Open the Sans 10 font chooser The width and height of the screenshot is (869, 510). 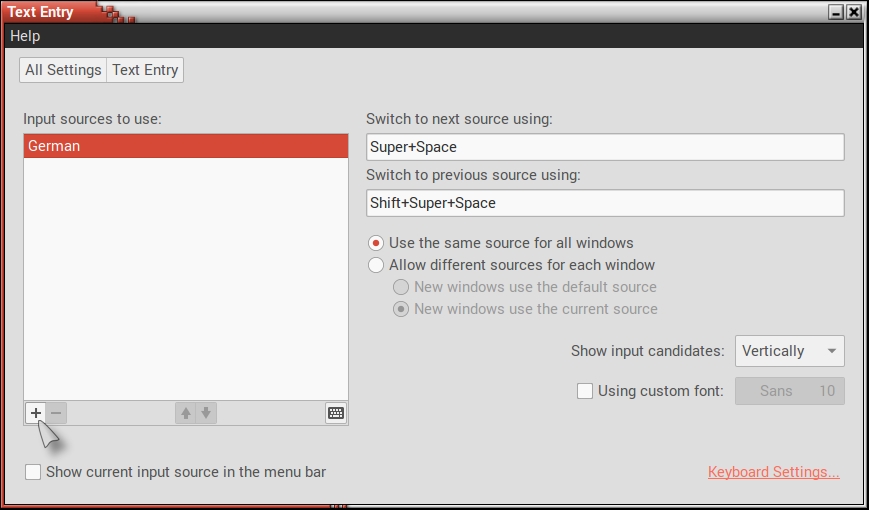[x=790, y=391]
